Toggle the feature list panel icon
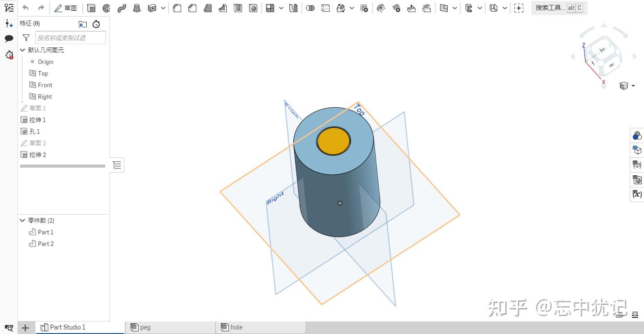This screenshot has width=644, height=334. click(9, 8)
